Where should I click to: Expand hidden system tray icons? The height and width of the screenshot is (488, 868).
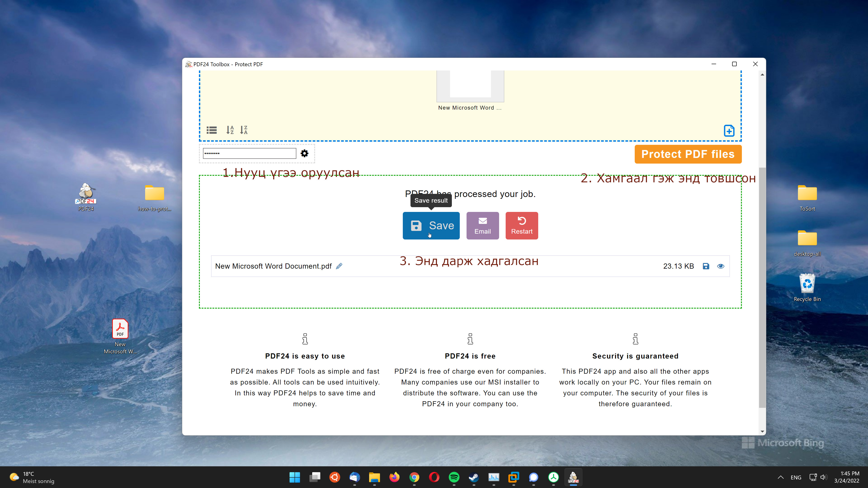click(x=780, y=477)
